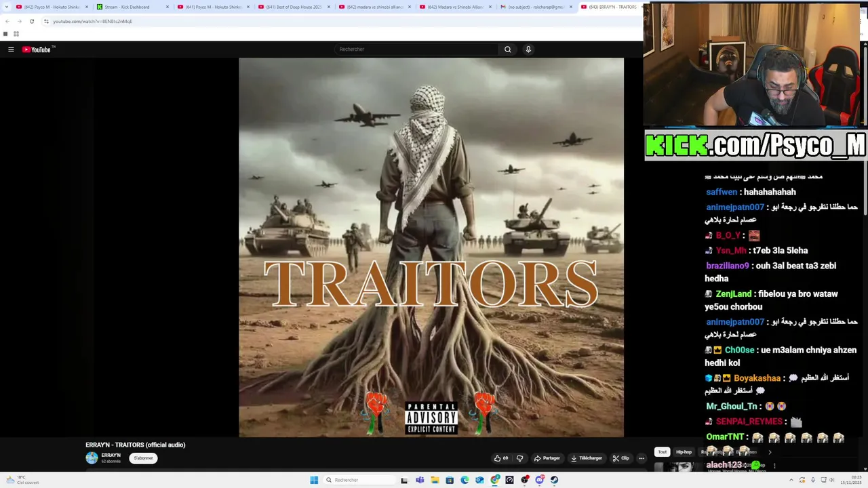The width and height of the screenshot is (868, 488).
Task: Open the bookmarks bar apps grid icon
Action: tap(16, 34)
